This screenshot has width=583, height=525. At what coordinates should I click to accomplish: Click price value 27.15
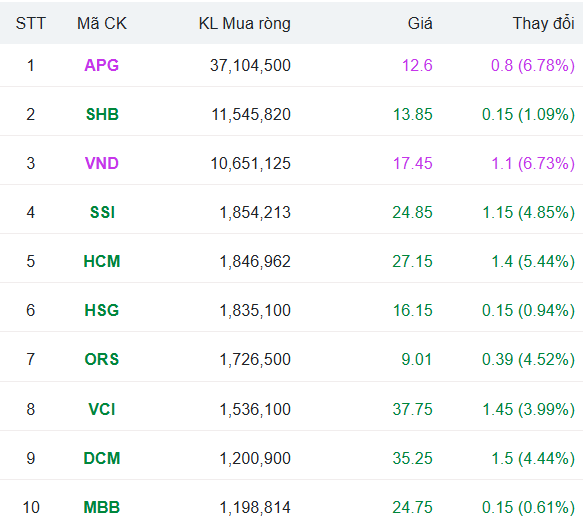pos(412,261)
